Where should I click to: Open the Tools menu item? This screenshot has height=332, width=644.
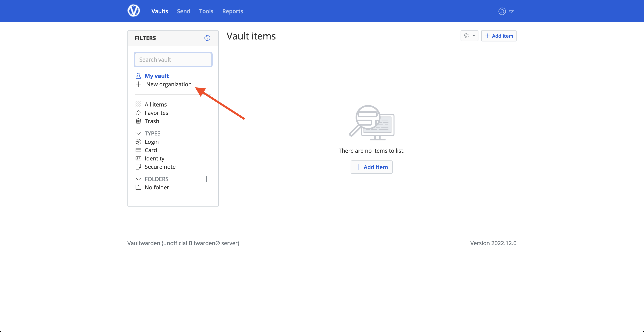pyautogui.click(x=206, y=11)
